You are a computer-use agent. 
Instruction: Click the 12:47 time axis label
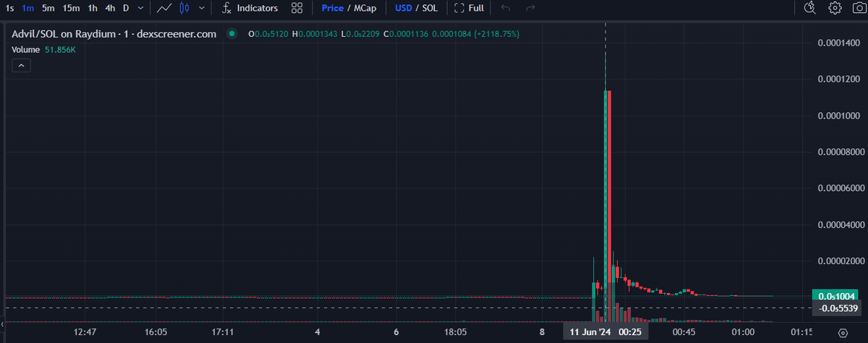[85, 332]
